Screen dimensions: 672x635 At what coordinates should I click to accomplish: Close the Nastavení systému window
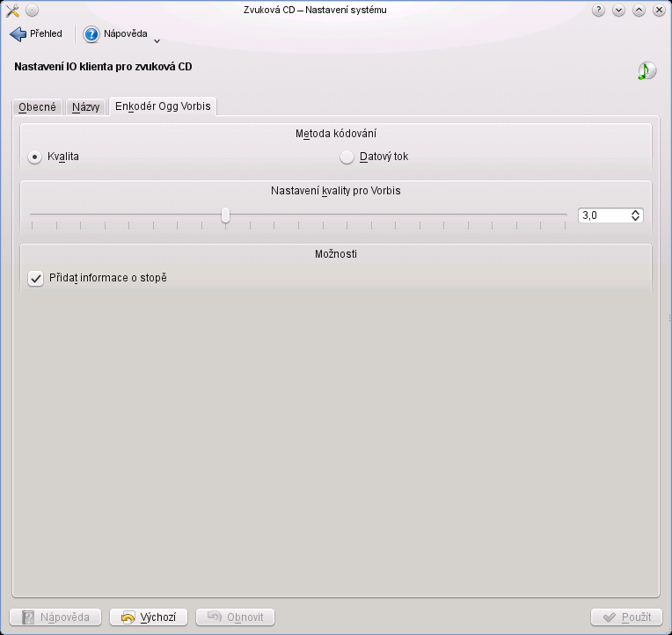tap(659, 10)
